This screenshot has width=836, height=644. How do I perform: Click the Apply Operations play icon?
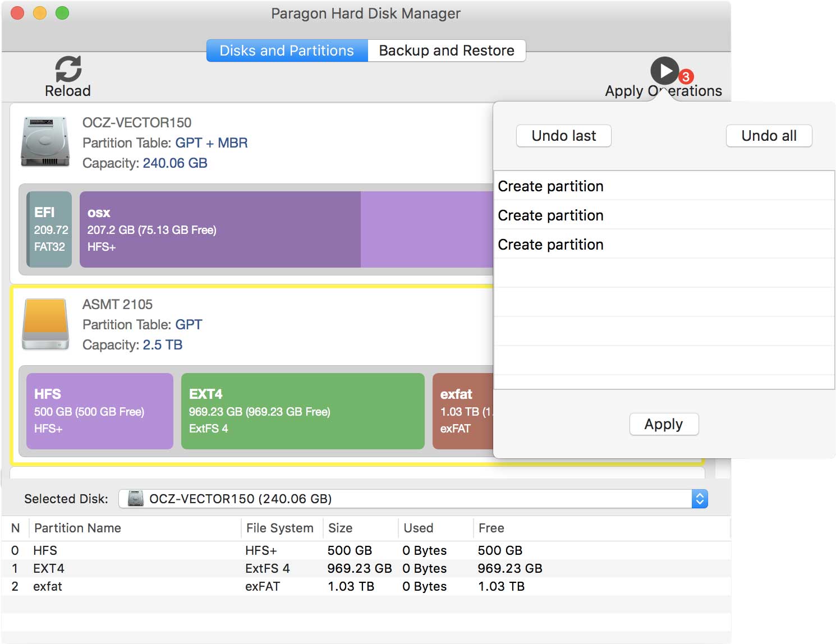(664, 71)
